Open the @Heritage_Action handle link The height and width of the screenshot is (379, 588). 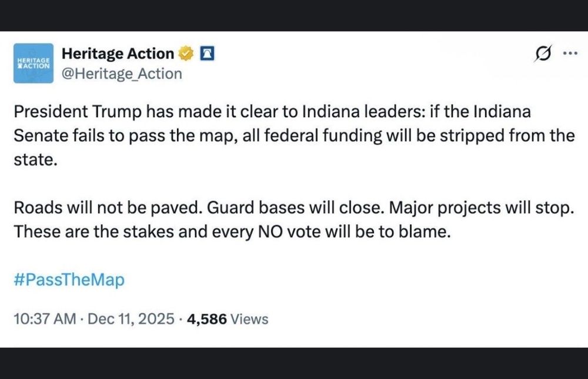[x=122, y=74]
